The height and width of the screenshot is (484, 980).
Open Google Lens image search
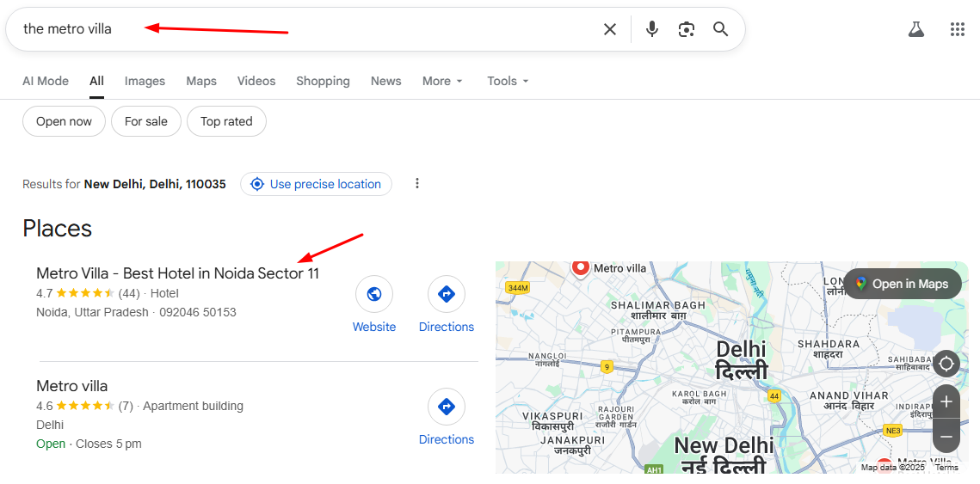pos(686,29)
